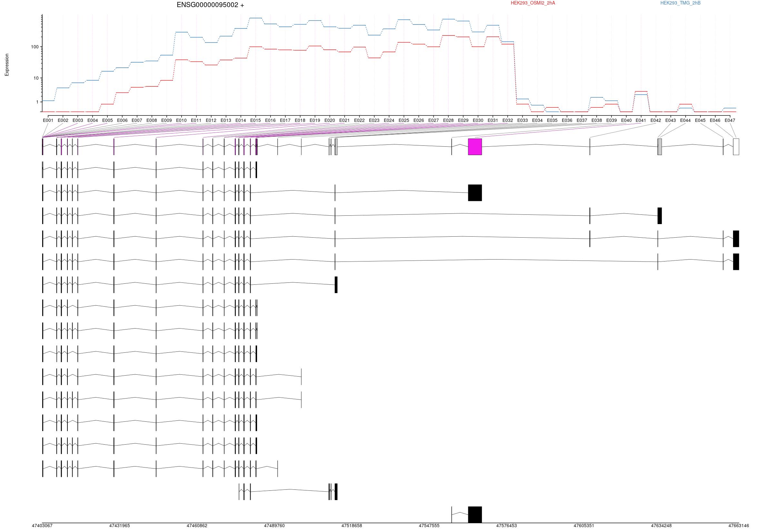The image size is (774, 532).
Task: Click genomic coordinate 47460862
Action: (x=197, y=526)
